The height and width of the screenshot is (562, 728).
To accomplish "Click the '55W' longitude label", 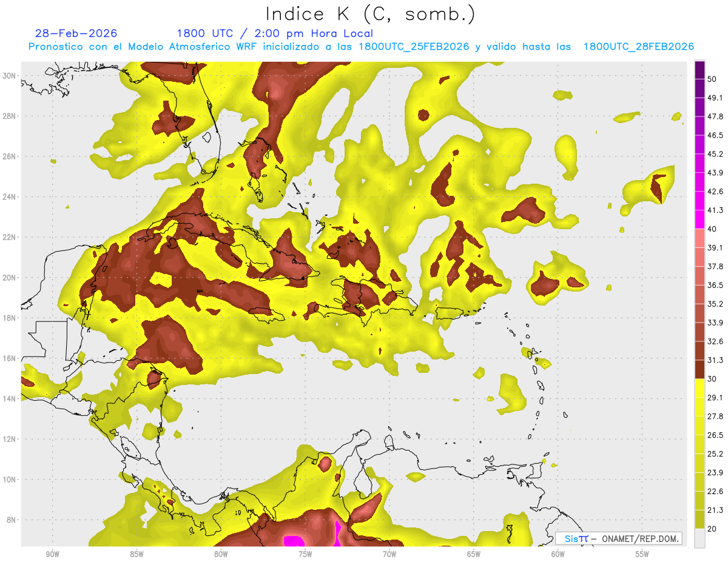I will (642, 554).
